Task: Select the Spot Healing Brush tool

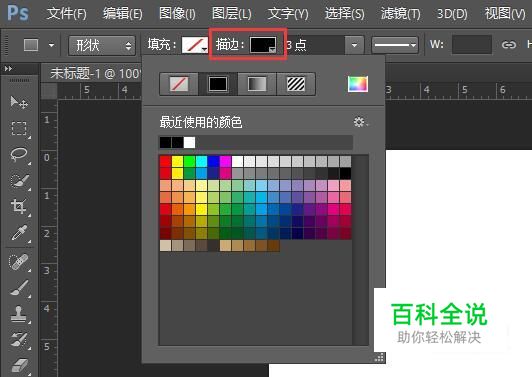Action: 19,262
